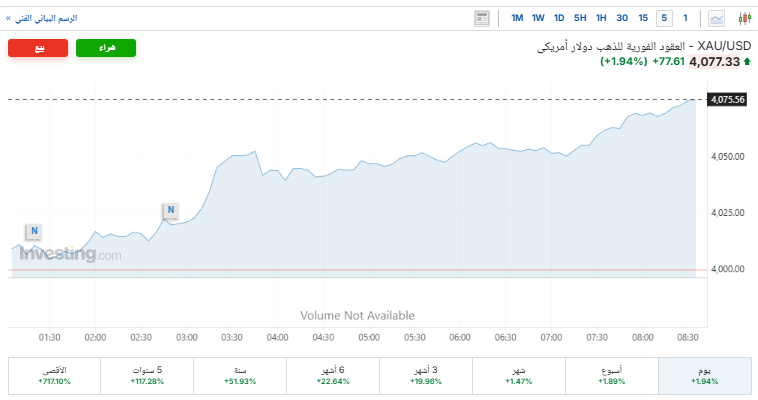
Task: Select the 3 أشهر period tab
Action: [x=426, y=375]
